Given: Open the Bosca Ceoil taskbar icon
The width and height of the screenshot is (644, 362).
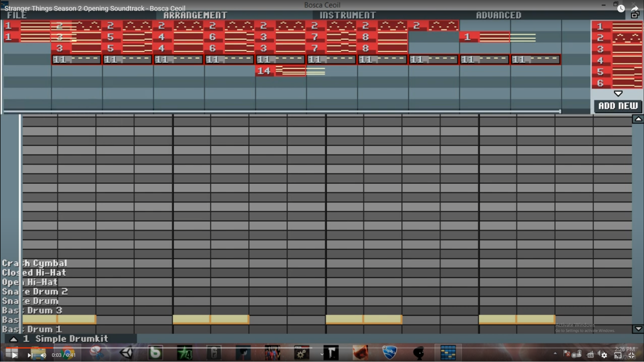Looking at the screenshot, I should [448, 353].
